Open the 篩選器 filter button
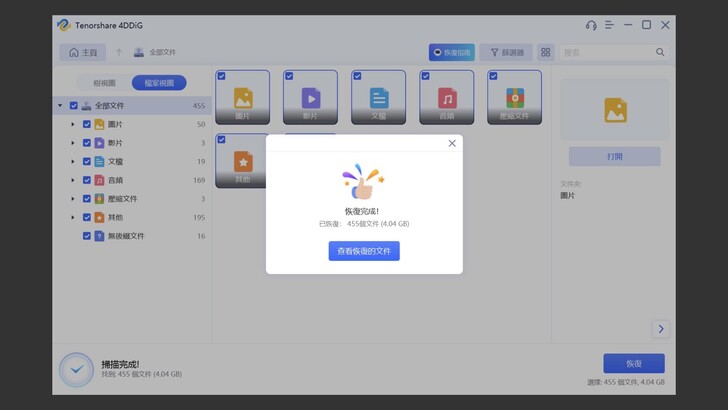Screen dimensions: 728x410 (x=507, y=52)
